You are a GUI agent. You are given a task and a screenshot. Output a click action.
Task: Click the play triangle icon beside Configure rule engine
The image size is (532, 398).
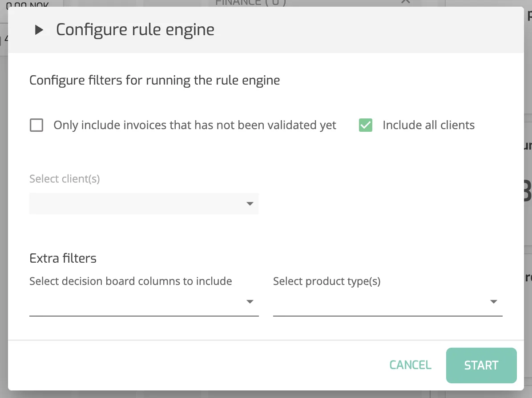(39, 30)
